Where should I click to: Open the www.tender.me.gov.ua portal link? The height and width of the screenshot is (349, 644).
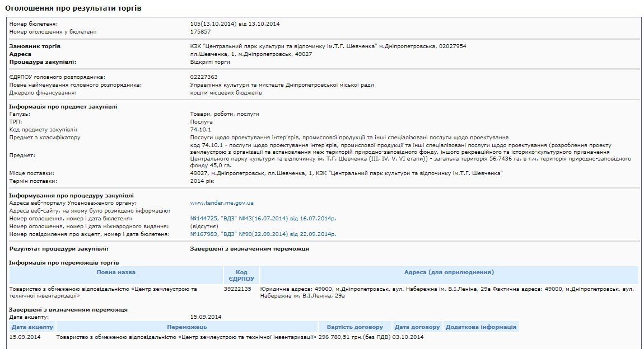point(222,202)
